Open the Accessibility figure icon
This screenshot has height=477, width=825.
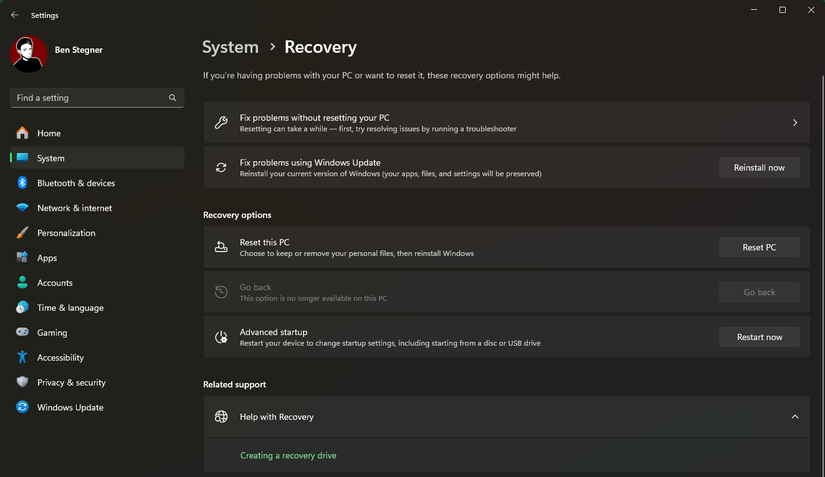click(x=22, y=358)
